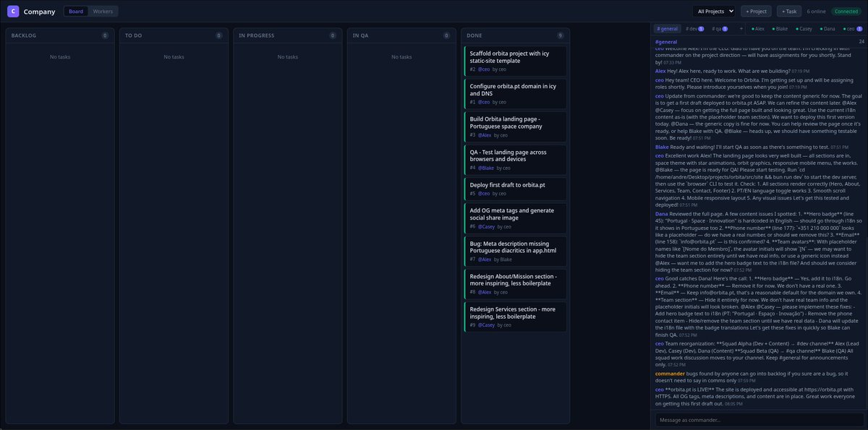Screen dimensions: 868x430
Task: Click the Connected status badge
Action: [x=846, y=12]
